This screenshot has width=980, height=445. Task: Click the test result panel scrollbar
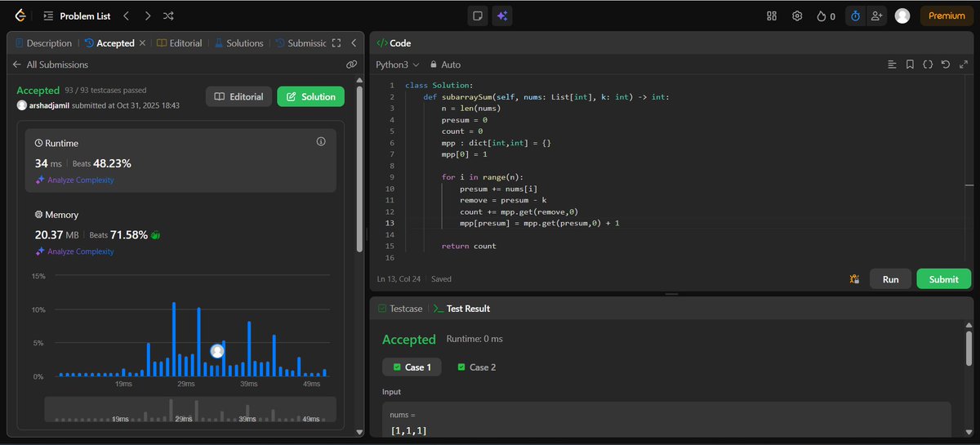pyautogui.click(x=969, y=349)
